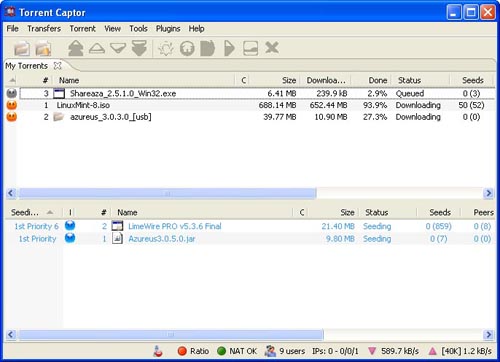Image resolution: width=500 pixels, height=362 pixels.
Task: Open the Transfers menu
Action: (x=44, y=29)
